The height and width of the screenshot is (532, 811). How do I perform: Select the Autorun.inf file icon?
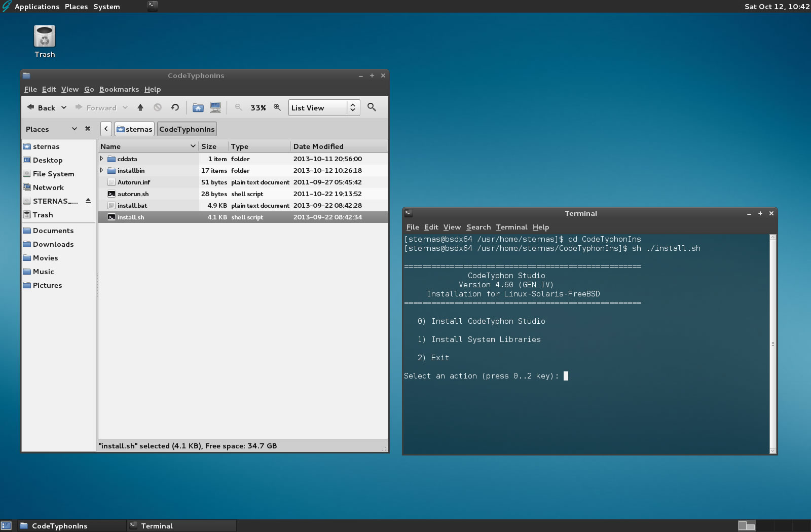pyautogui.click(x=112, y=182)
